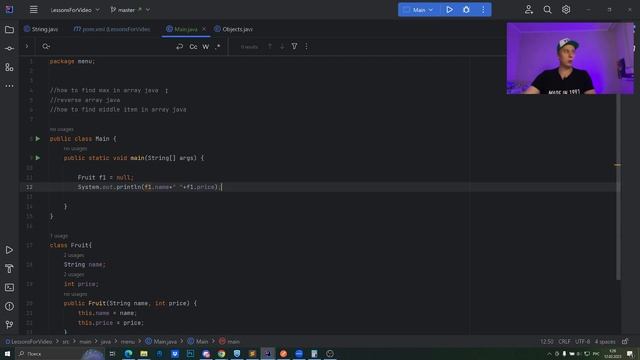Viewport: 640px width, 360px height.
Task: Open the Structure tool window
Action: [x=9, y=67]
